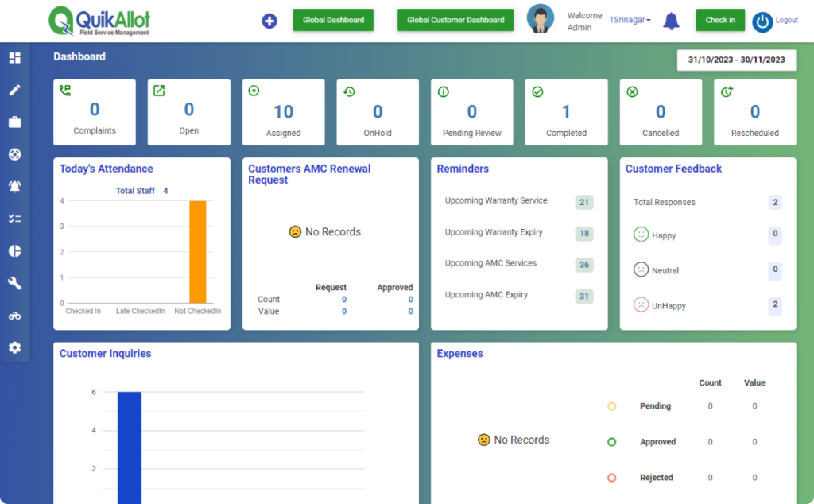
Task: Open the settings gear in sidebar
Action: point(14,347)
